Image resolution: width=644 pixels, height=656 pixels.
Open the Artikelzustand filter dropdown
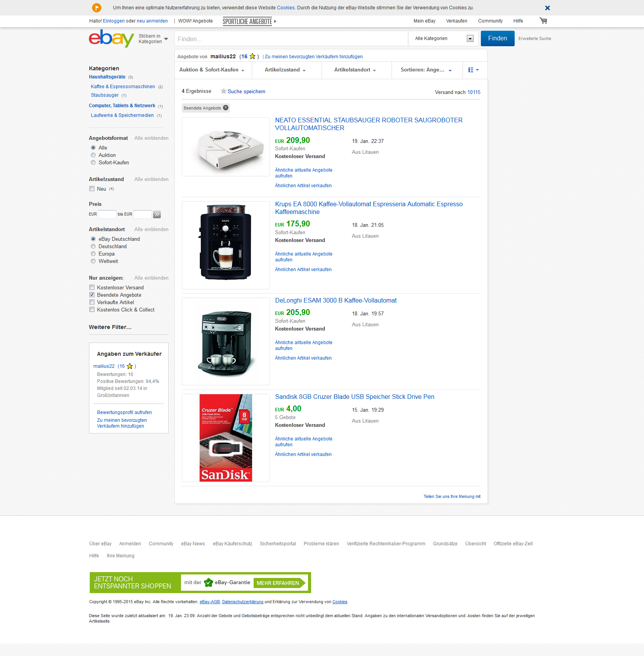coord(287,70)
